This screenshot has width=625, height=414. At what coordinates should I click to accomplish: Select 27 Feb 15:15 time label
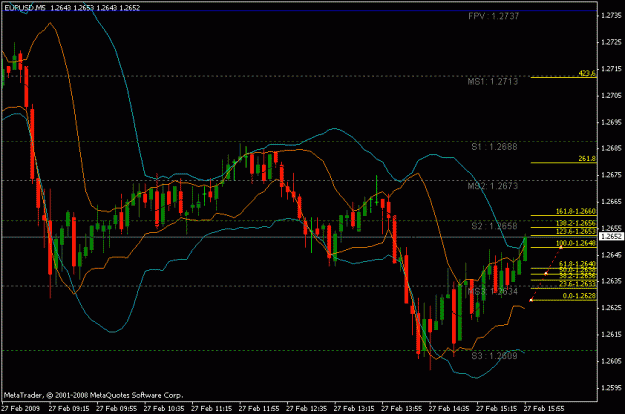tap(496, 408)
